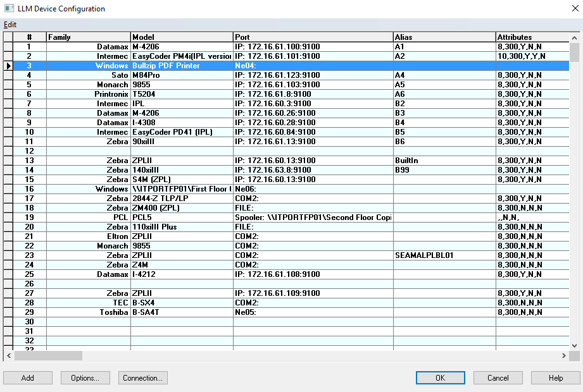583x392 pixels.
Task: Click the attributes cell ',,N,N,' in row 19
Action: (x=532, y=217)
